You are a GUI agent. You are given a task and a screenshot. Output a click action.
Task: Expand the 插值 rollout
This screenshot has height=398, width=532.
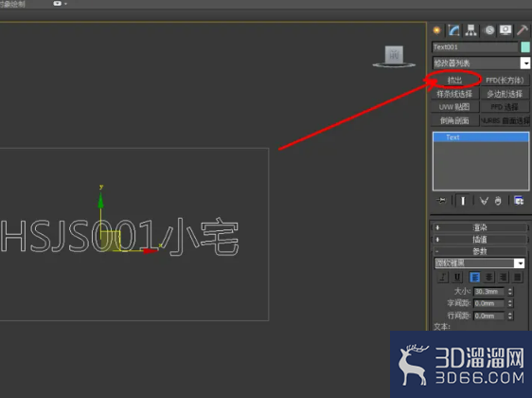pyautogui.click(x=480, y=240)
